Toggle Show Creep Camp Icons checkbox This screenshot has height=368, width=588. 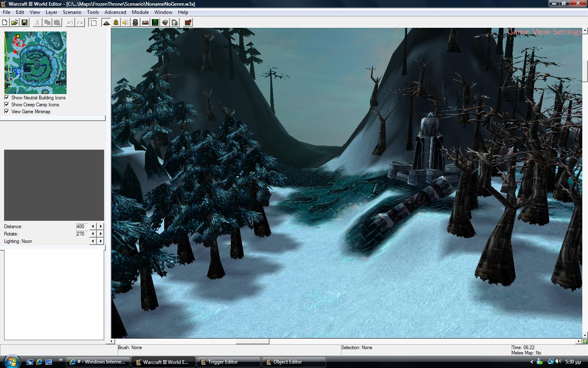(x=7, y=104)
